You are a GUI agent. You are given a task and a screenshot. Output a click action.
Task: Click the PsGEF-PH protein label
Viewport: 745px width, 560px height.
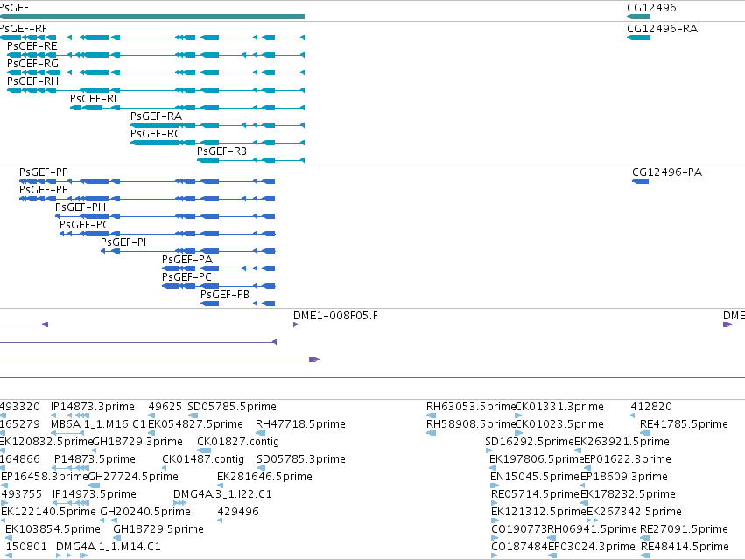tap(81, 207)
